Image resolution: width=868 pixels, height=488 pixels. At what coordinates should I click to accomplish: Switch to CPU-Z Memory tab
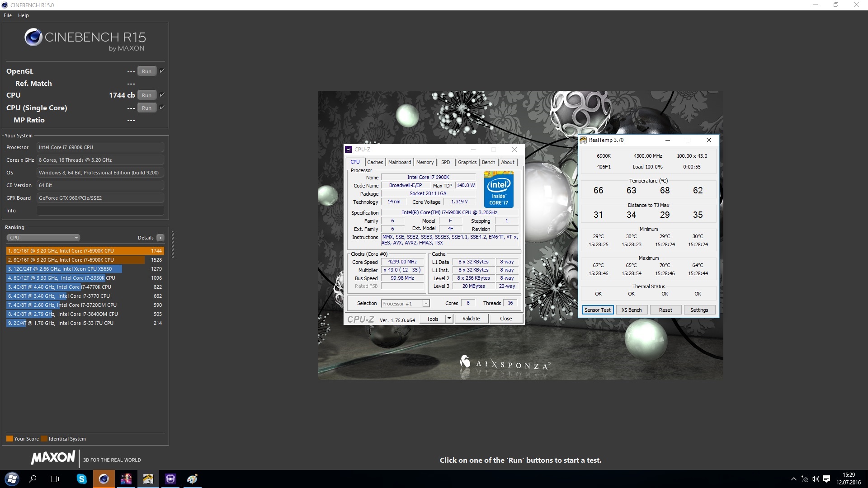click(x=425, y=162)
